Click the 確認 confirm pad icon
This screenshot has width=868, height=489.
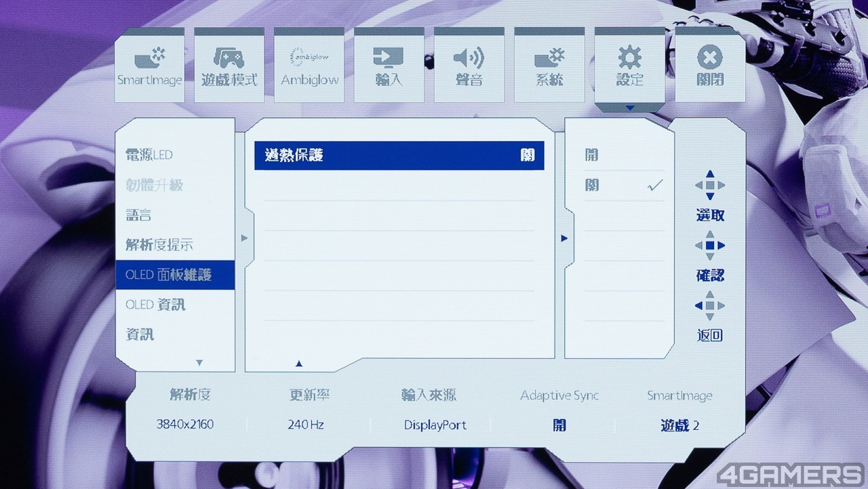click(x=709, y=246)
